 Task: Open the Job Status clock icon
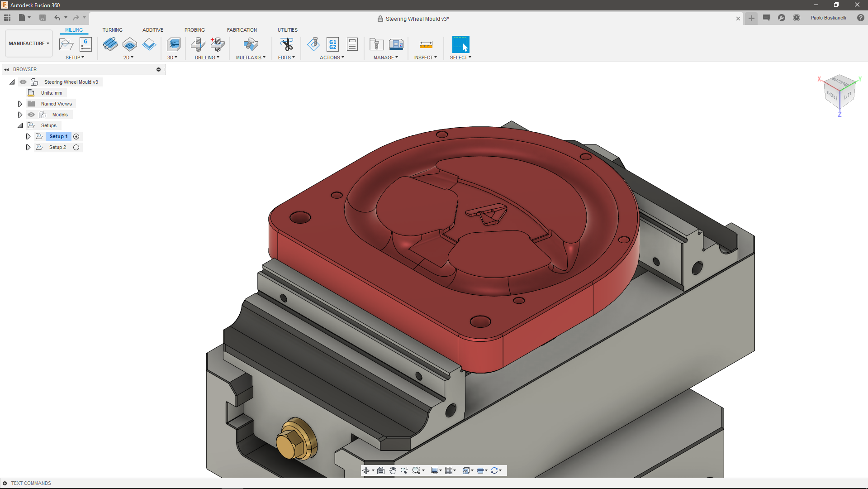[797, 18]
